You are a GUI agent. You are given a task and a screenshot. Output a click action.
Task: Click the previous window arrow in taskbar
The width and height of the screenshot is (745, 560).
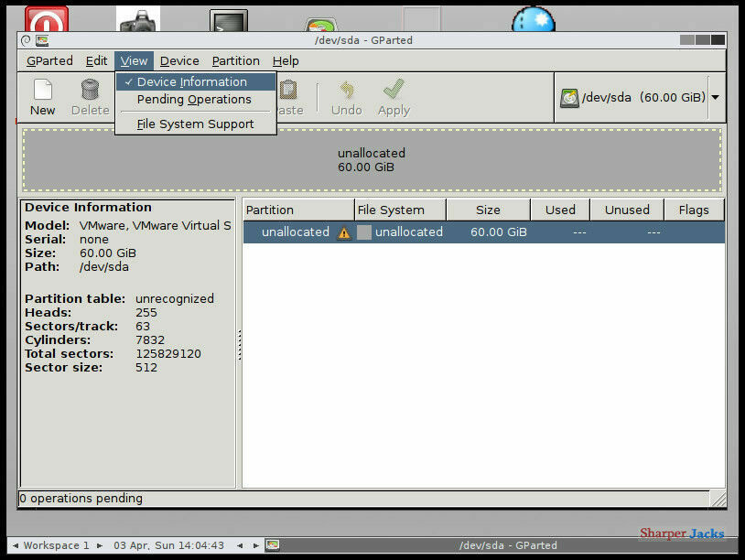(x=240, y=545)
